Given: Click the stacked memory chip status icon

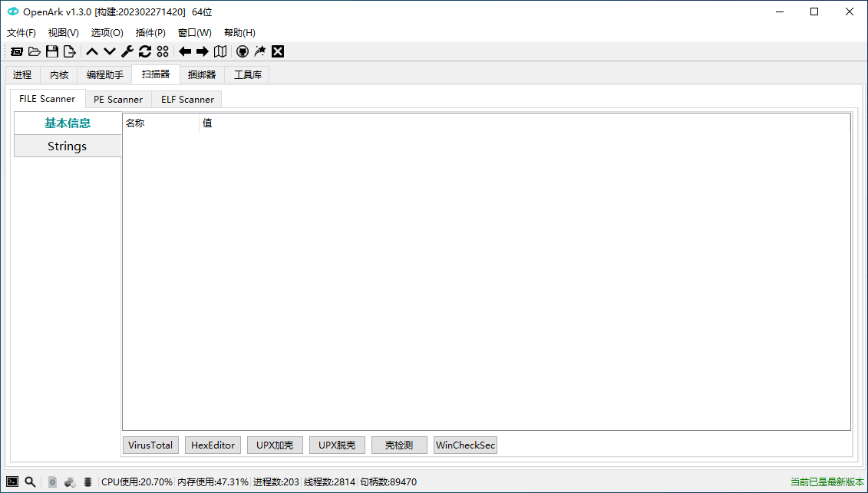Looking at the screenshot, I should point(87,482).
